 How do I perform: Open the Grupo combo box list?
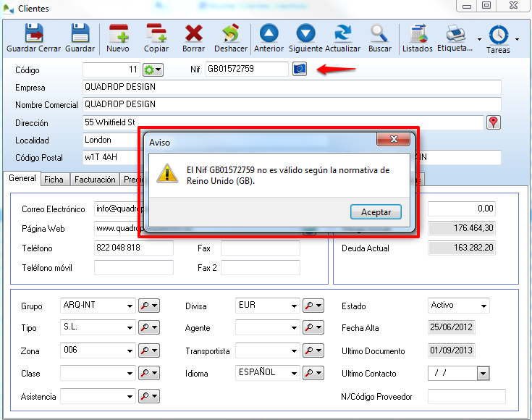tap(130, 306)
